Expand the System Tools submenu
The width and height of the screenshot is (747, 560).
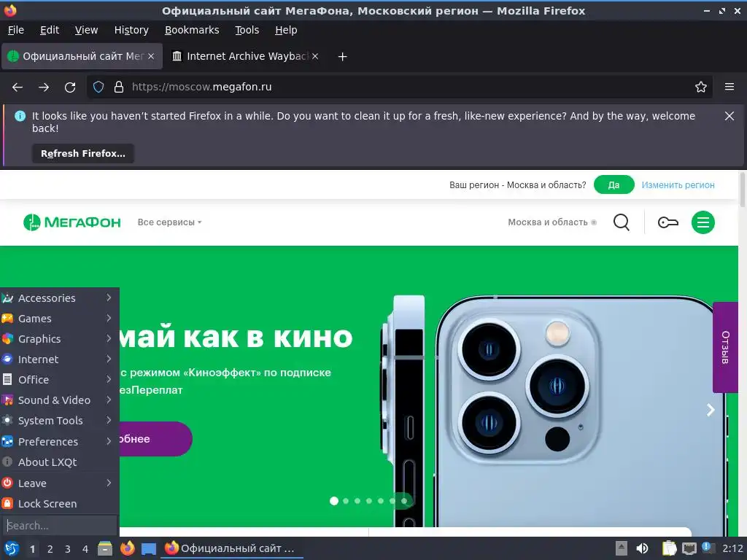(x=58, y=421)
